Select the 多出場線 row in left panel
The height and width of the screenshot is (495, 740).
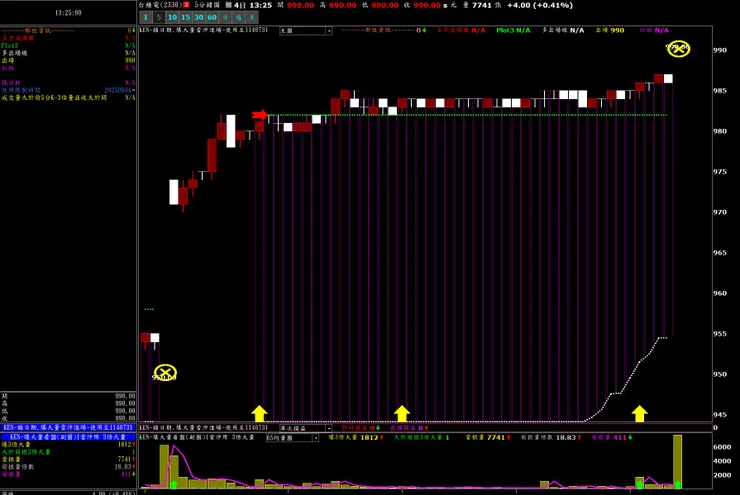coord(68,53)
